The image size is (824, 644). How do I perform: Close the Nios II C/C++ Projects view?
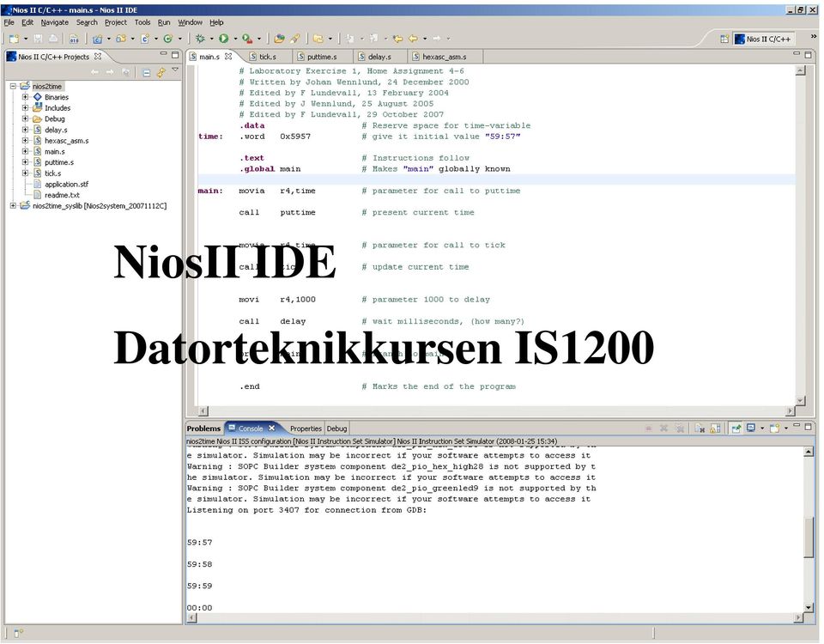point(98,57)
